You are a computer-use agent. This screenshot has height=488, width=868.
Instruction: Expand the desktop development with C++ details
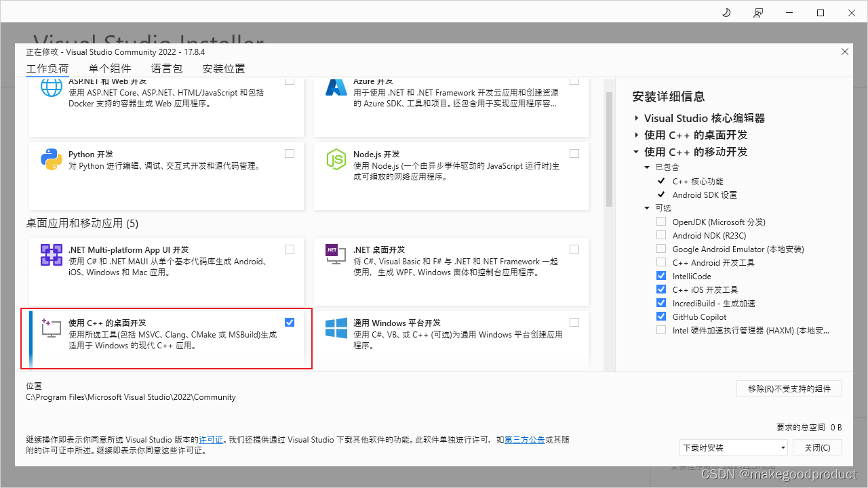point(637,135)
